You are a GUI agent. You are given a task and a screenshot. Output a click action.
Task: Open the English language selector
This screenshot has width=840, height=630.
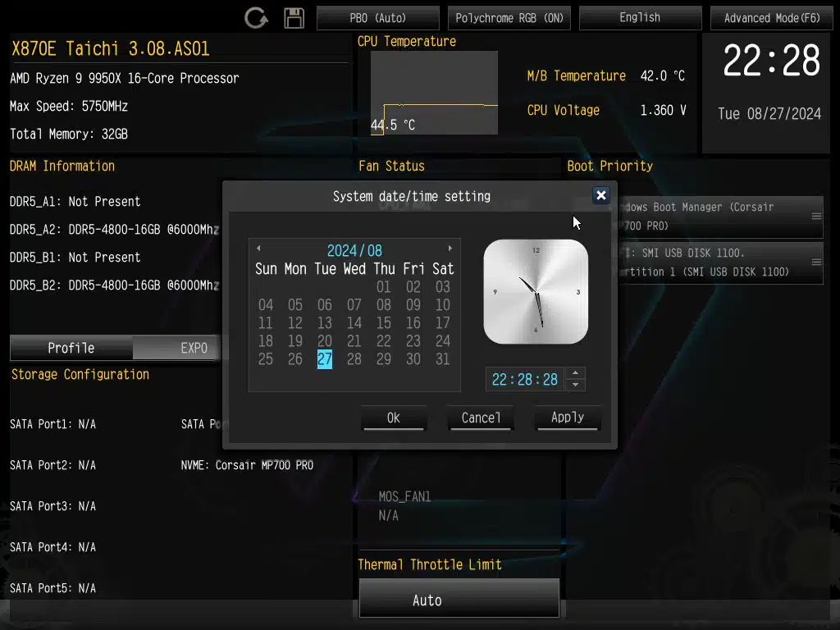point(640,18)
